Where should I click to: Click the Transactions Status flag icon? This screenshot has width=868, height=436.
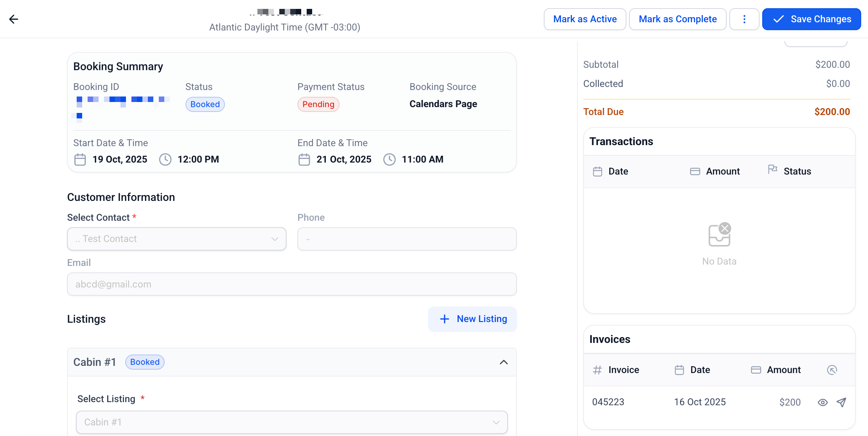773,169
